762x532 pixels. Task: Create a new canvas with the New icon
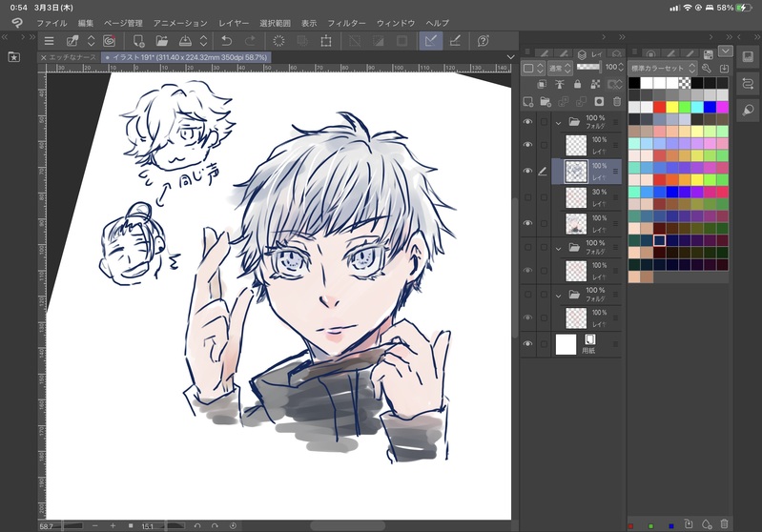coord(138,41)
